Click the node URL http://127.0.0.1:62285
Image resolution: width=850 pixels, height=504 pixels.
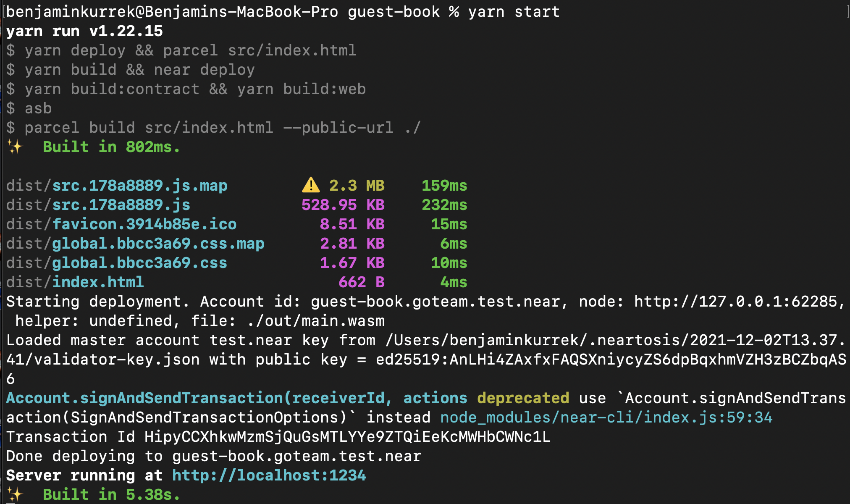735,301
